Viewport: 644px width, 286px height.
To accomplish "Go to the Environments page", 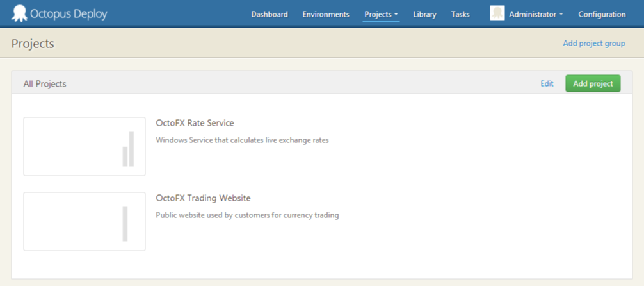I will click(x=326, y=14).
